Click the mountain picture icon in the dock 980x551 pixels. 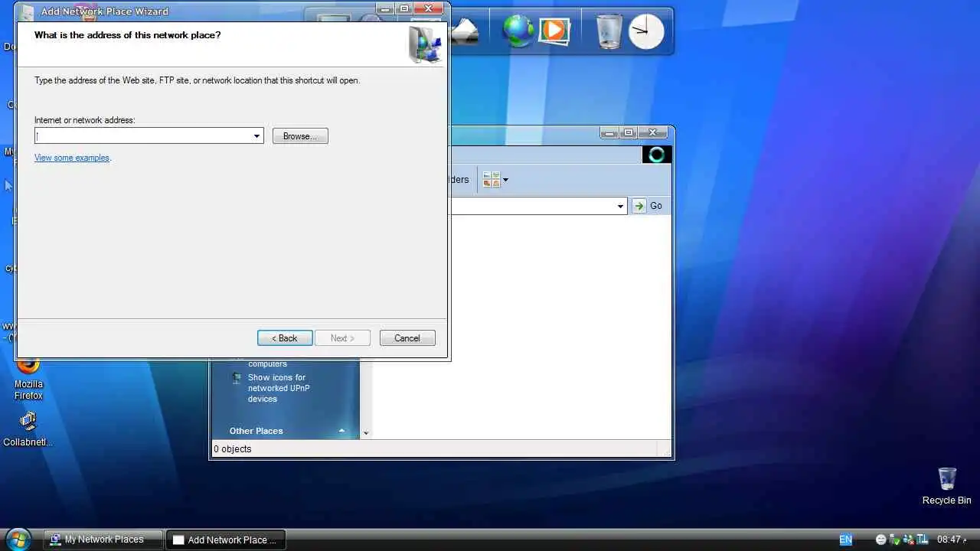[x=464, y=32]
